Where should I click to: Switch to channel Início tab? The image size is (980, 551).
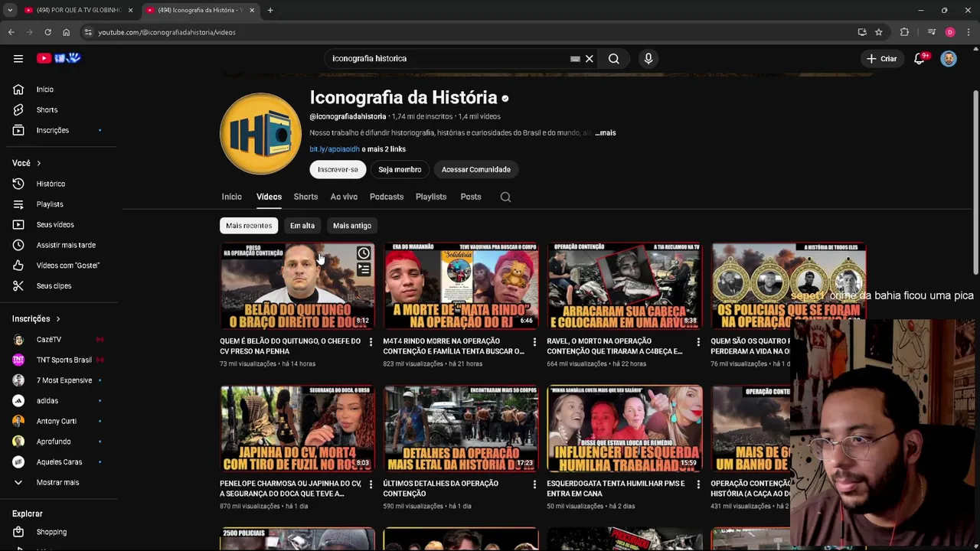point(231,197)
